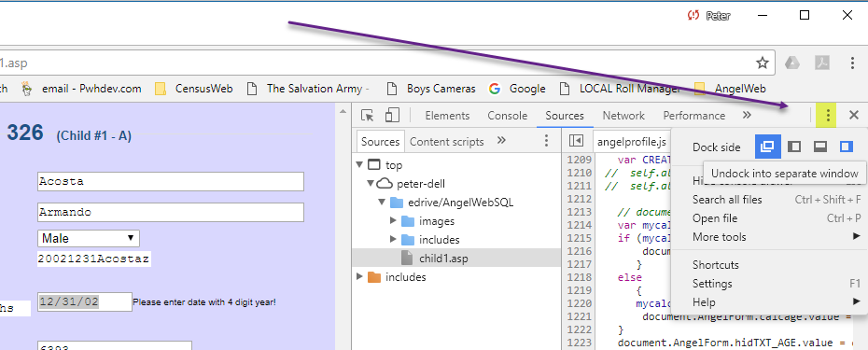Click line number 1220 in gutter
The height and width of the screenshot is (350, 868).
[579, 303]
